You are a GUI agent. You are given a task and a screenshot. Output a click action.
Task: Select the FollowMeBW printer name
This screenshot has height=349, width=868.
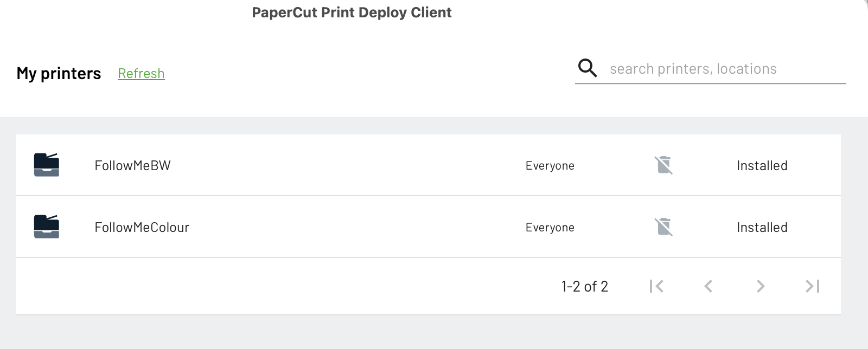tap(132, 165)
